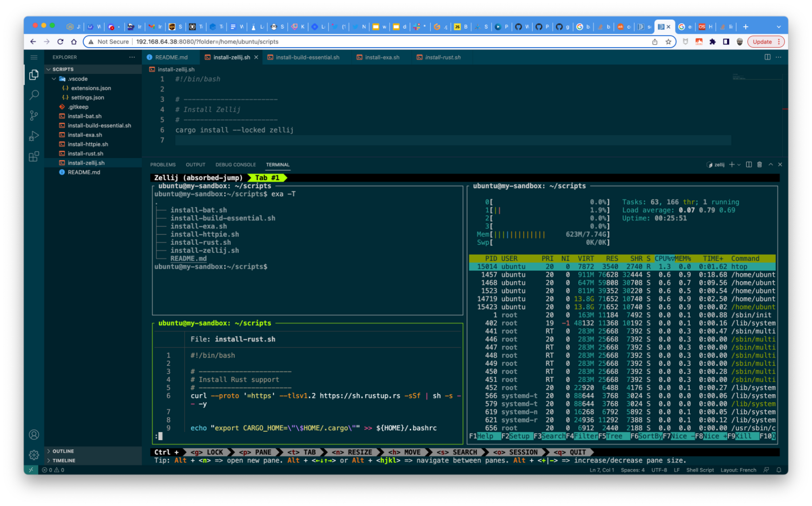The width and height of the screenshot is (812, 506).
Task: Select the TERMINAL panel tab
Action: [278, 164]
